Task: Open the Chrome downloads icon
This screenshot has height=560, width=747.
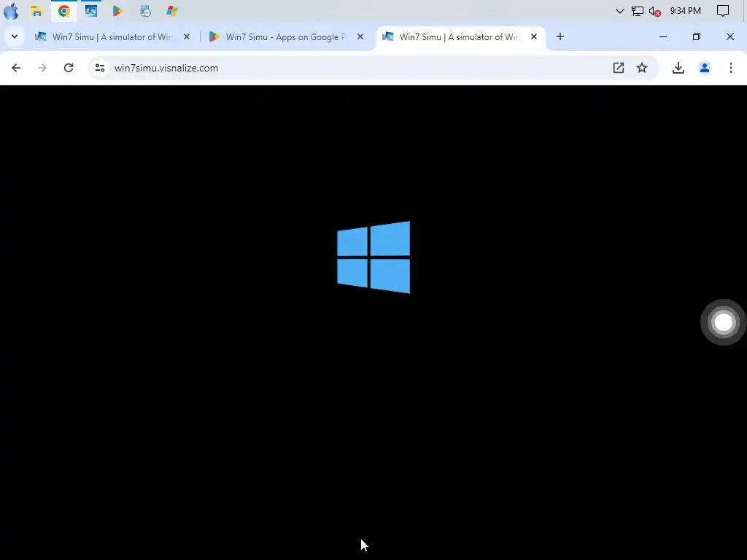Action: point(678,68)
